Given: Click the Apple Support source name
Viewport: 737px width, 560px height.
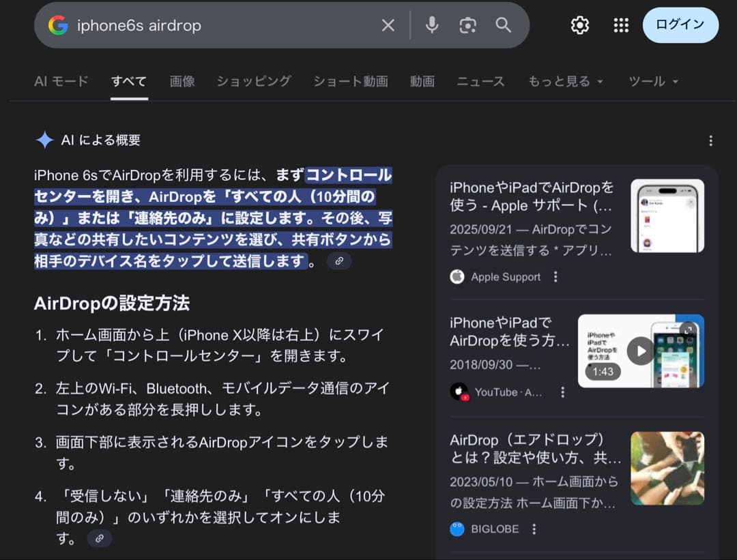Looking at the screenshot, I should 506,277.
